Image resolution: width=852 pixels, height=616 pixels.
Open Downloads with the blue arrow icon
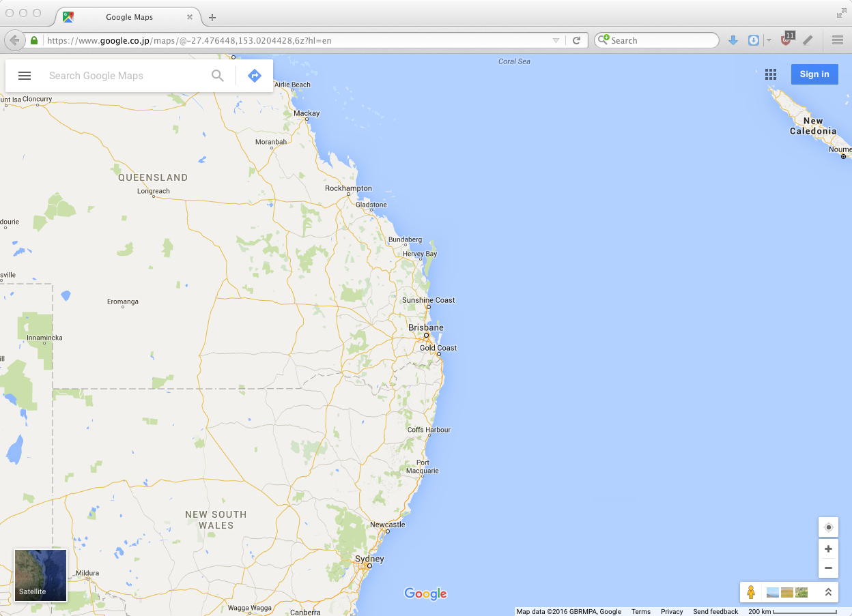pyautogui.click(x=733, y=40)
